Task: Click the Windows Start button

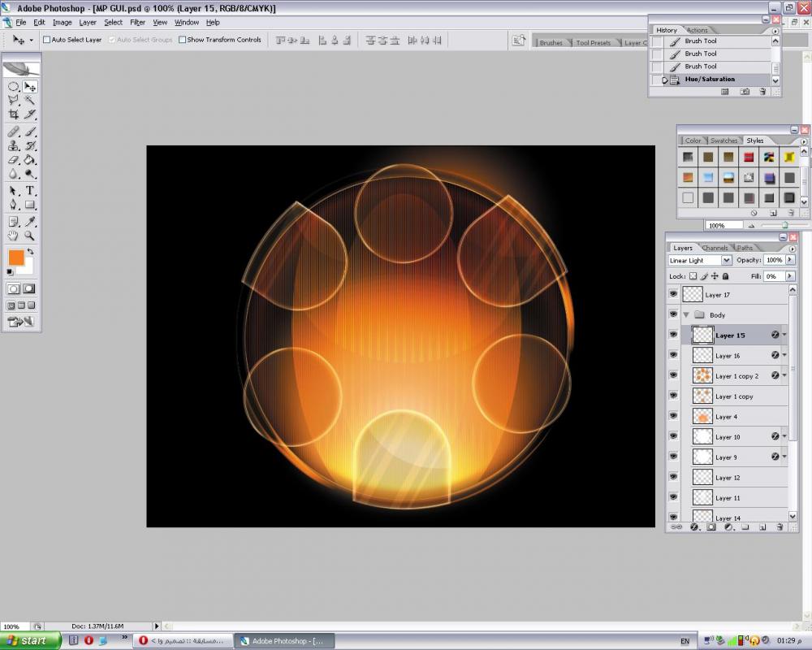Action: pyautogui.click(x=31, y=641)
